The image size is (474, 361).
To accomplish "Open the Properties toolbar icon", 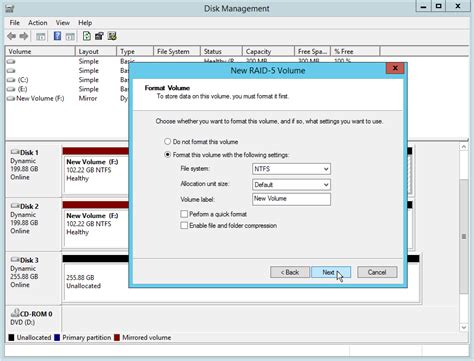I will (99, 36).
